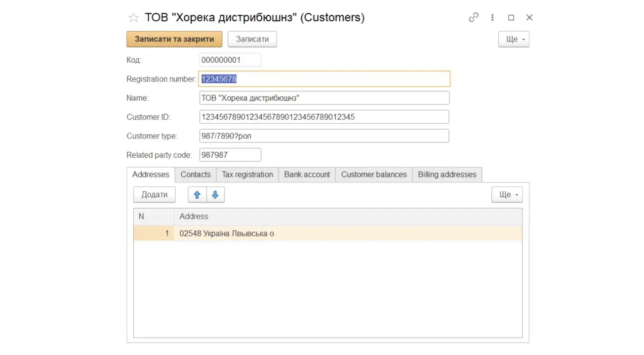Click into the Customer ID field
Image resolution: width=644 pixels, height=355 pixels.
pos(324,117)
